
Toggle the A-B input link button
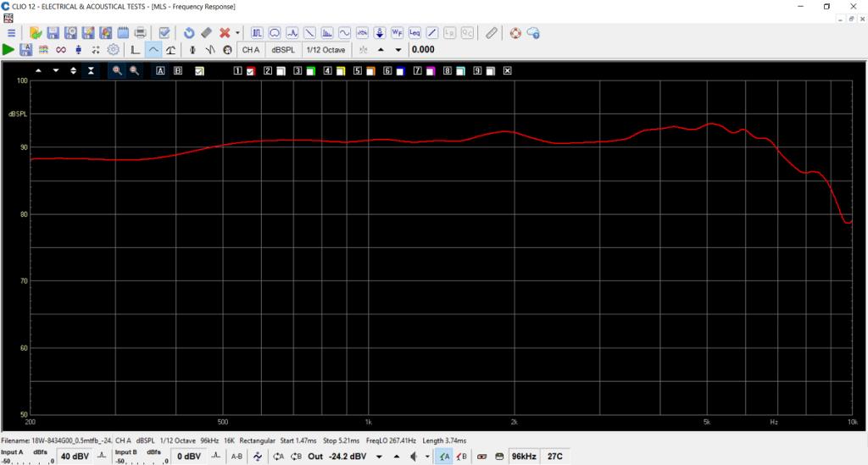[237, 457]
